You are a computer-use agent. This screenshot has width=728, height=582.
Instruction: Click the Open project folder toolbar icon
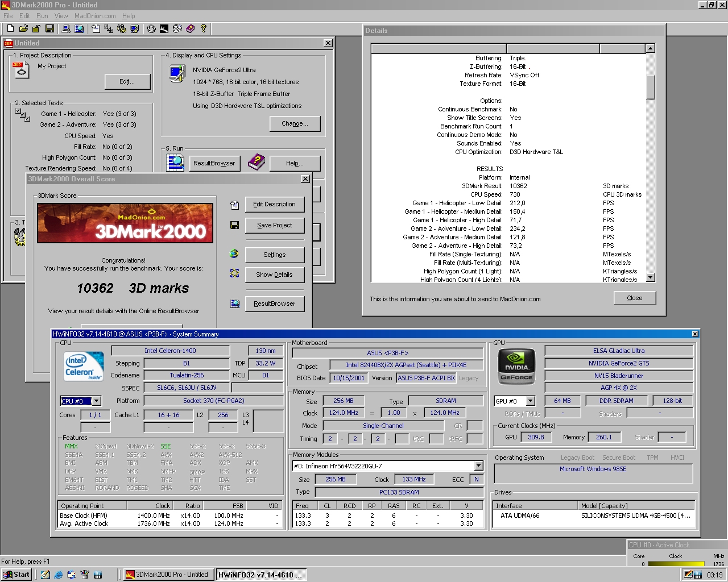[x=23, y=28]
